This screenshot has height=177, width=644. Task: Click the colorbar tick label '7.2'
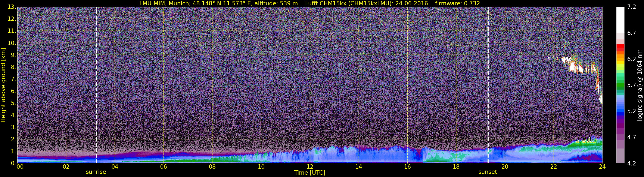coord(632,7)
